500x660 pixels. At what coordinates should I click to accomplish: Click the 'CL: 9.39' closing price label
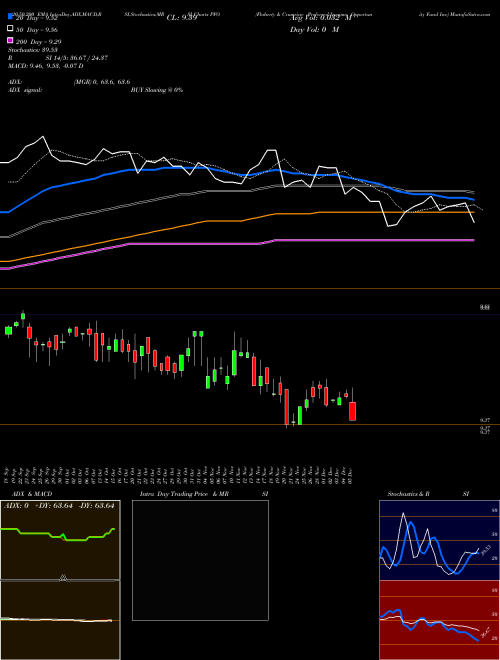click(x=182, y=18)
